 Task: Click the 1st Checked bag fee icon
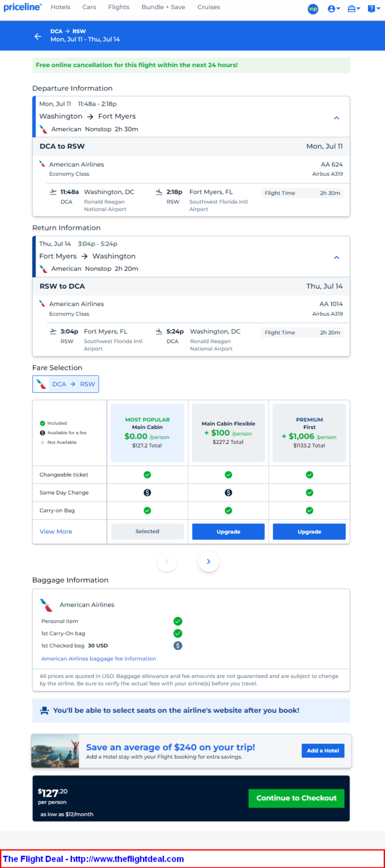coord(178,646)
